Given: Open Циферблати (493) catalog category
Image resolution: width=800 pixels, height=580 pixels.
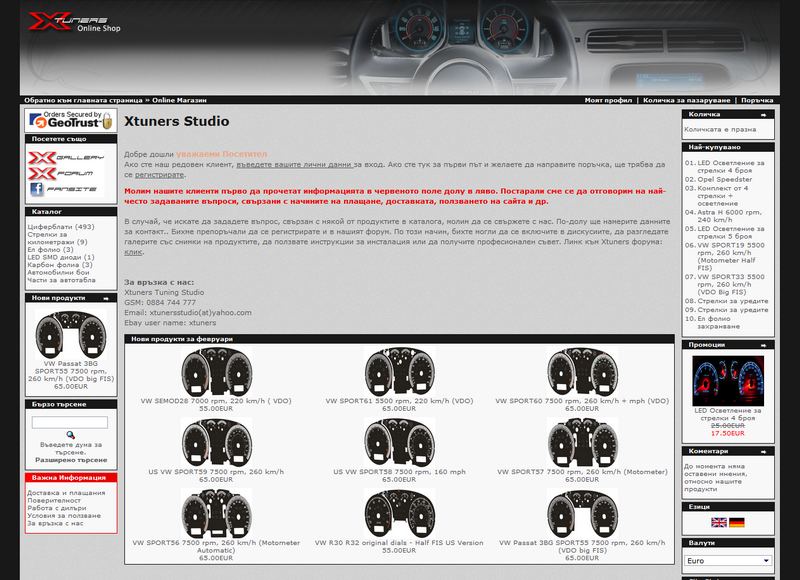Looking at the screenshot, I should (x=61, y=226).
